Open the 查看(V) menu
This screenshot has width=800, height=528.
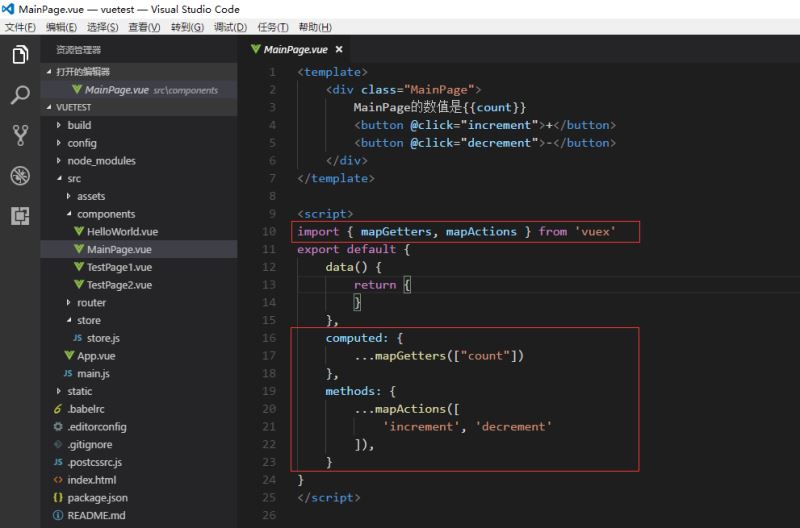144,27
